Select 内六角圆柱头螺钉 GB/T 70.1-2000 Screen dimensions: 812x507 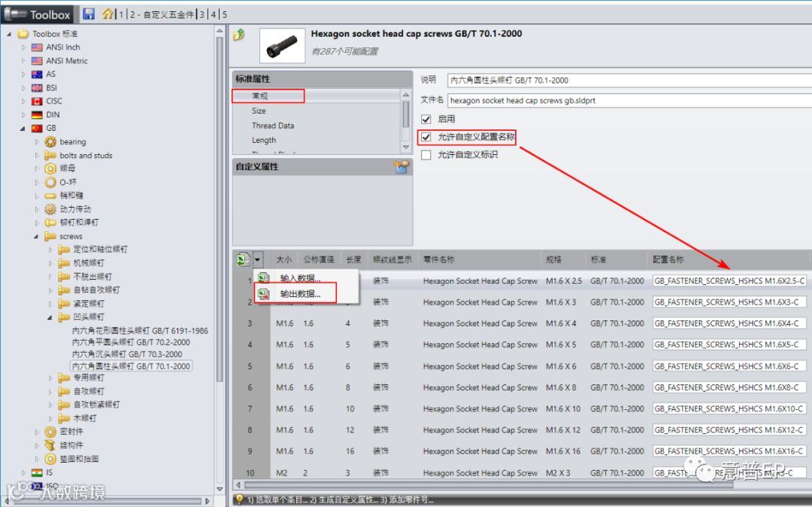[131, 366]
